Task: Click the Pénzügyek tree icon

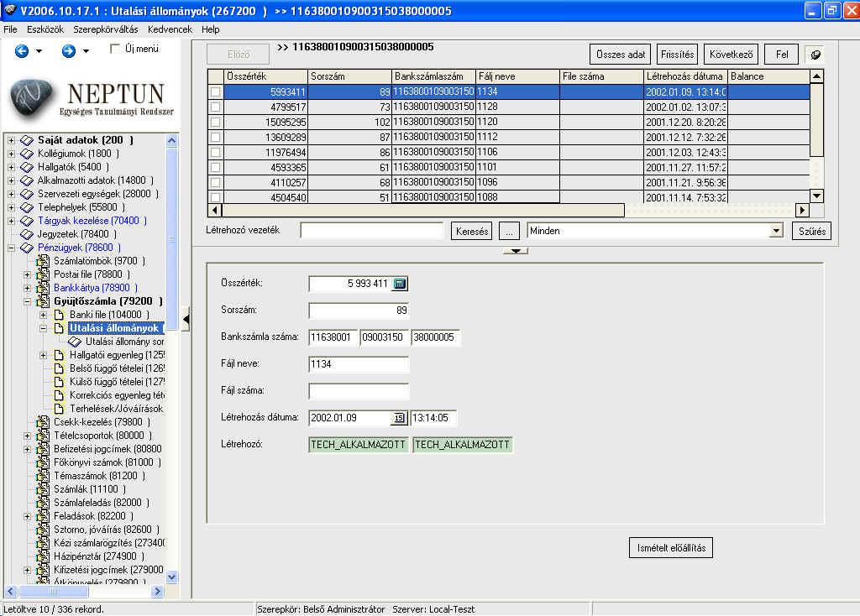Action: click(27, 248)
